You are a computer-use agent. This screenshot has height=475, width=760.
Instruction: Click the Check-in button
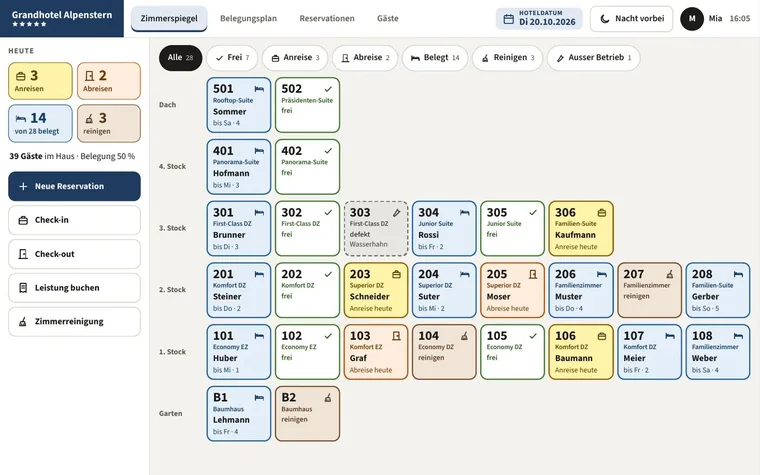pyautogui.click(x=74, y=220)
